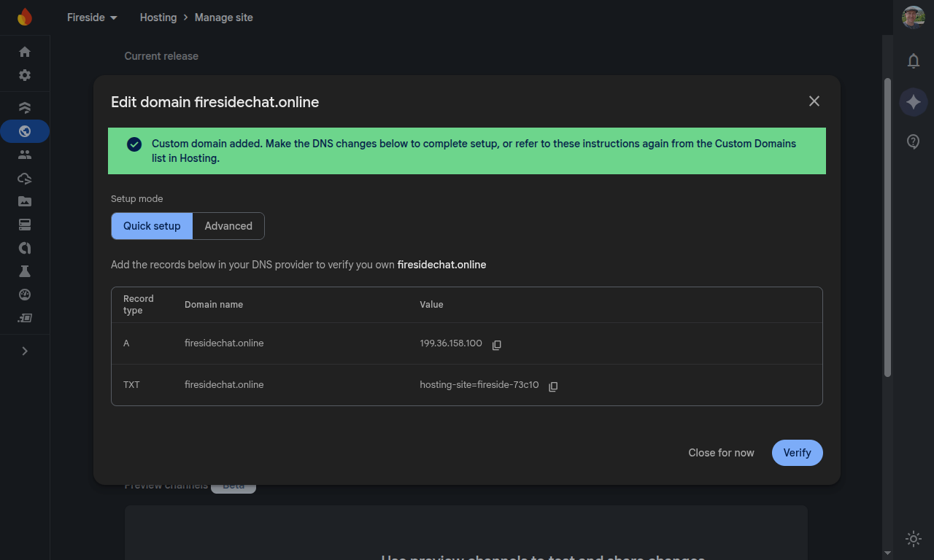Open help via the question mark icon

point(913,141)
